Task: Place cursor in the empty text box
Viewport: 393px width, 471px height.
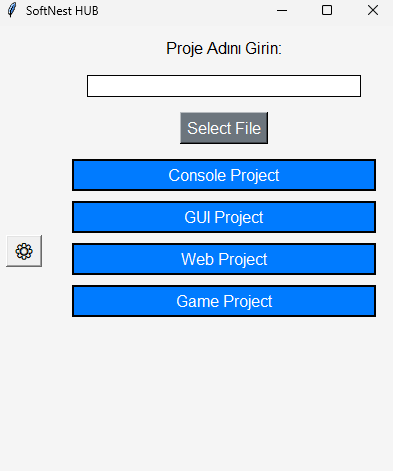Action: point(224,86)
